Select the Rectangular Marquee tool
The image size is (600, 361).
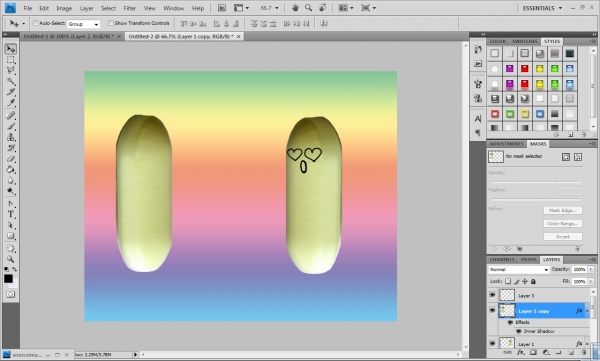click(x=11, y=60)
